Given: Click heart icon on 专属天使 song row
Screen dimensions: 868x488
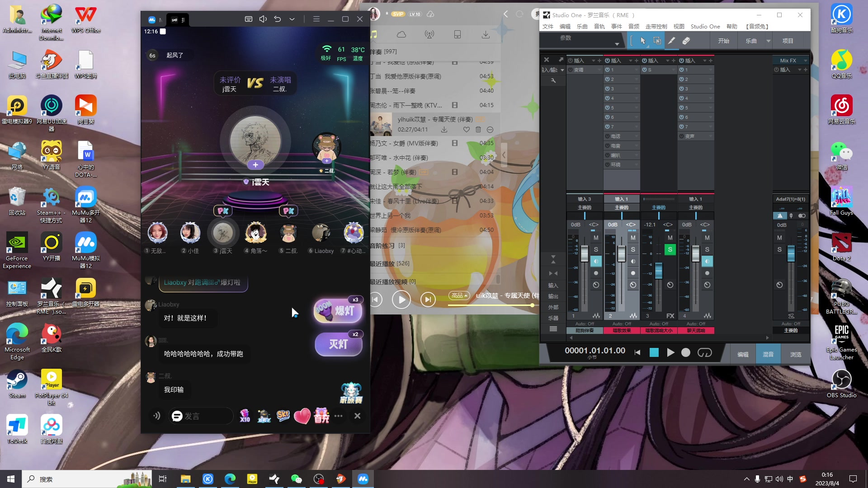Looking at the screenshot, I should (467, 130).
